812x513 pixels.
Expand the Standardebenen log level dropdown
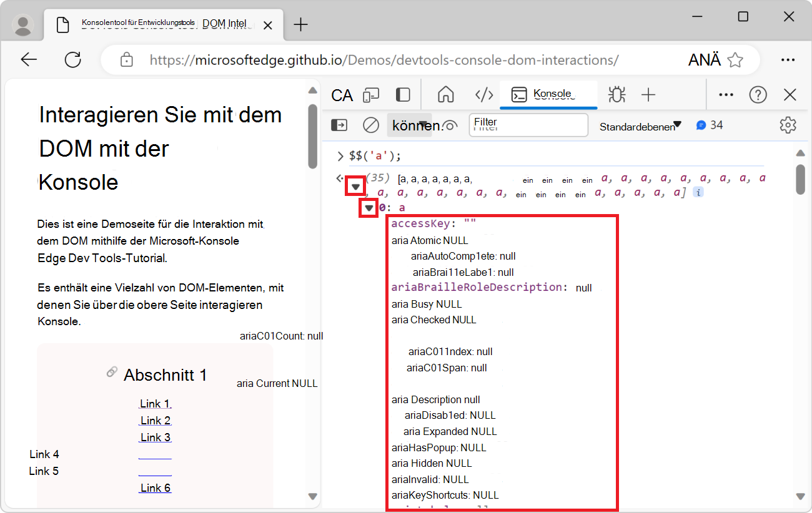coord(640,125)
